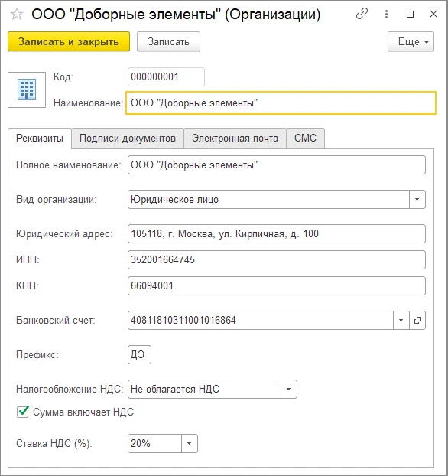Copy link using chain icon
This screenshot has height=476, width=448.
(362, 14)
